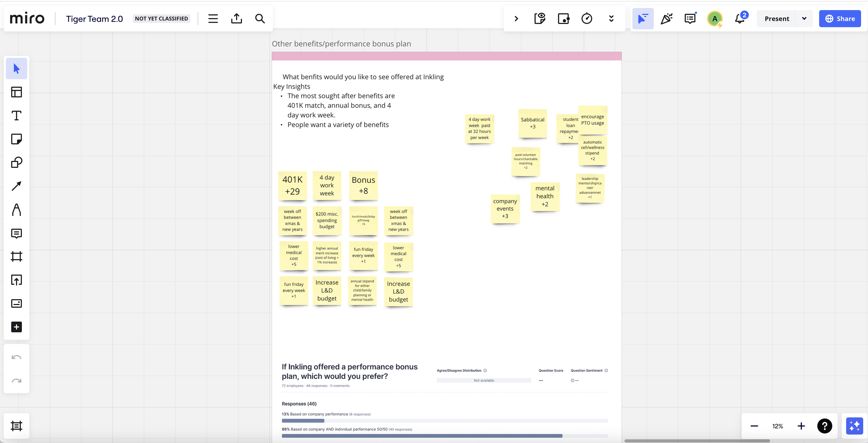Open the Present options dropdown arrow
This screenshot has width=868, height=443.
click(x=804, y=18)
